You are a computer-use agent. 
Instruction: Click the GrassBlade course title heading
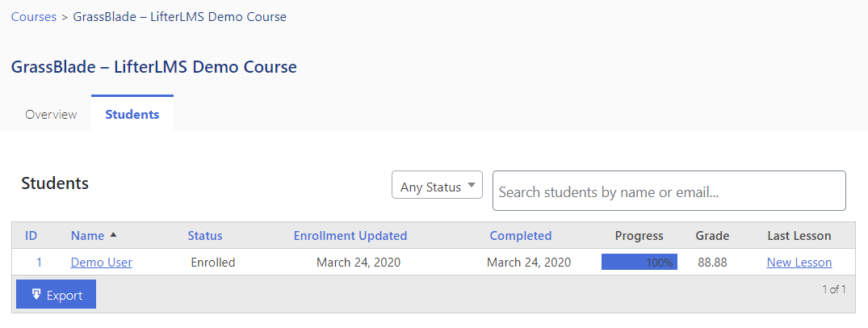click(x=154, y=67)
